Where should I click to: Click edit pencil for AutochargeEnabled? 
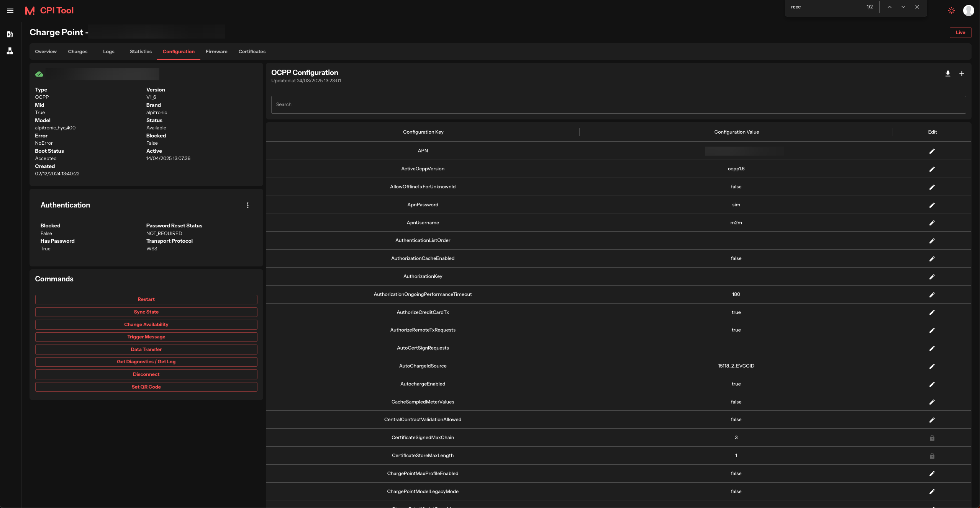coord(932,384)
